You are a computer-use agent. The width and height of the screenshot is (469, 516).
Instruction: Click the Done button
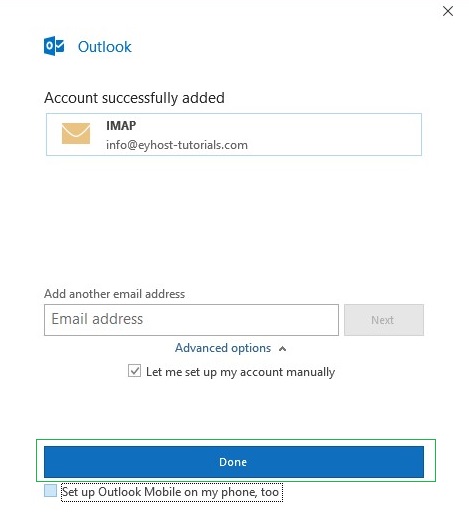234,462
